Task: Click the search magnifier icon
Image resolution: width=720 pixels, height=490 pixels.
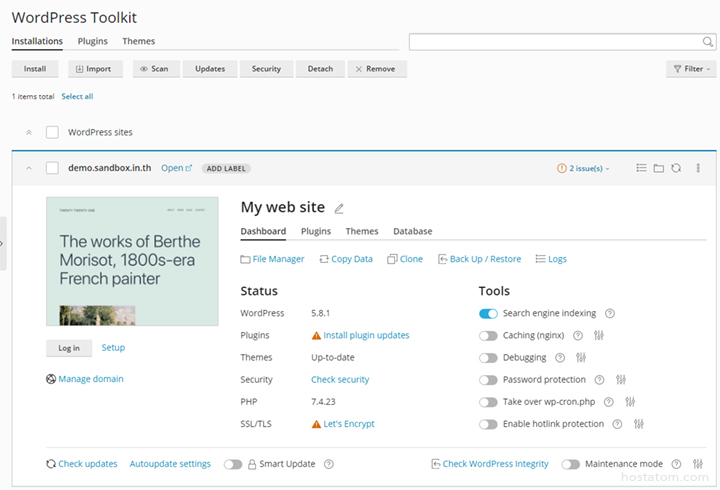Action: coord(708,42)
